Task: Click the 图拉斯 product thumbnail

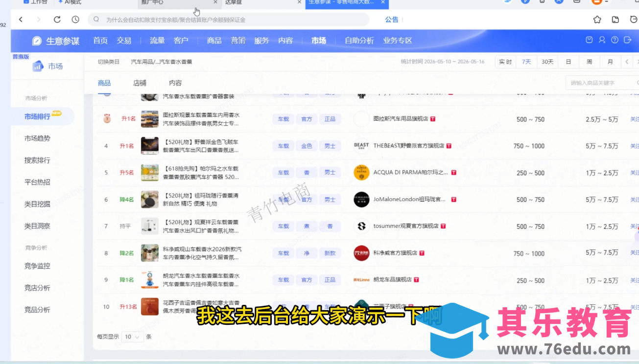Action: 150,119
